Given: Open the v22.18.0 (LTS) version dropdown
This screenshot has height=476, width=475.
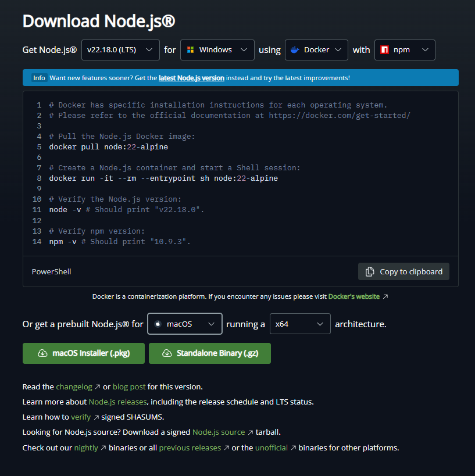Looking at the screenshot, I should coord(120,50).
